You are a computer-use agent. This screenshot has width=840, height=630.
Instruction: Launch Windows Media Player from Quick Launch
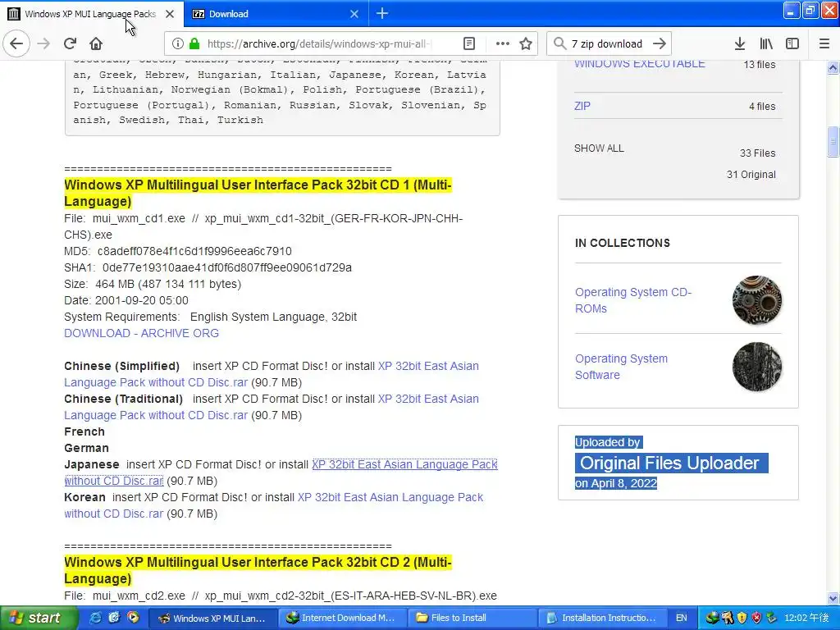[x=133, y=618]
